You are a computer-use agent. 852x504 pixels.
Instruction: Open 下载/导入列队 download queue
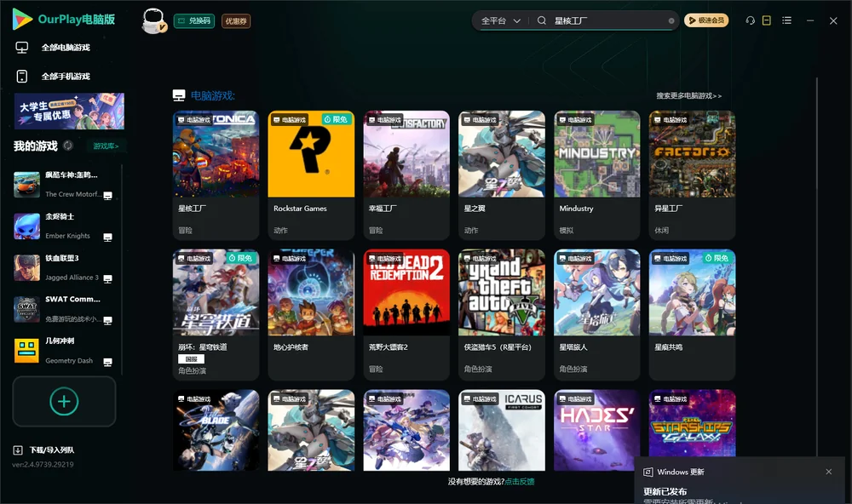click(x=52, y=450)
